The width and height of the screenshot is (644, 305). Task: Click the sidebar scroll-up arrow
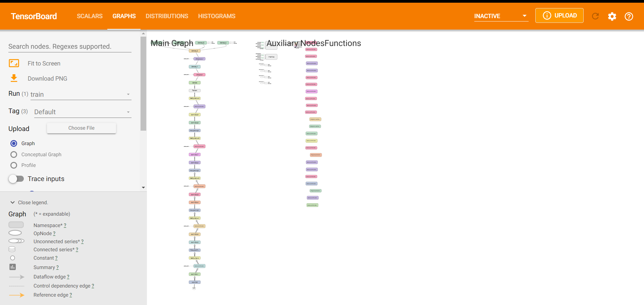(143, 34)
